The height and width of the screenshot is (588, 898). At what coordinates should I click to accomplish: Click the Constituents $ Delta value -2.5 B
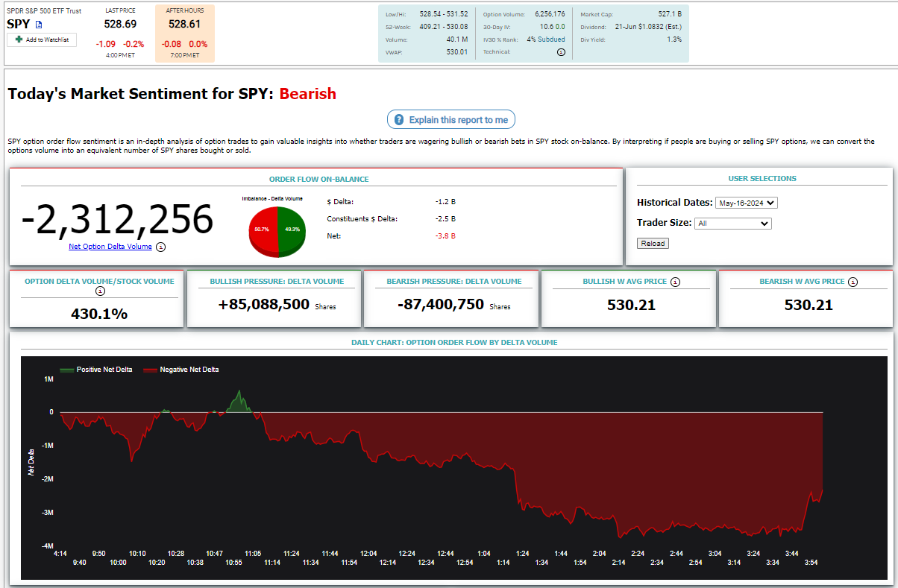(x=445, y=219)
